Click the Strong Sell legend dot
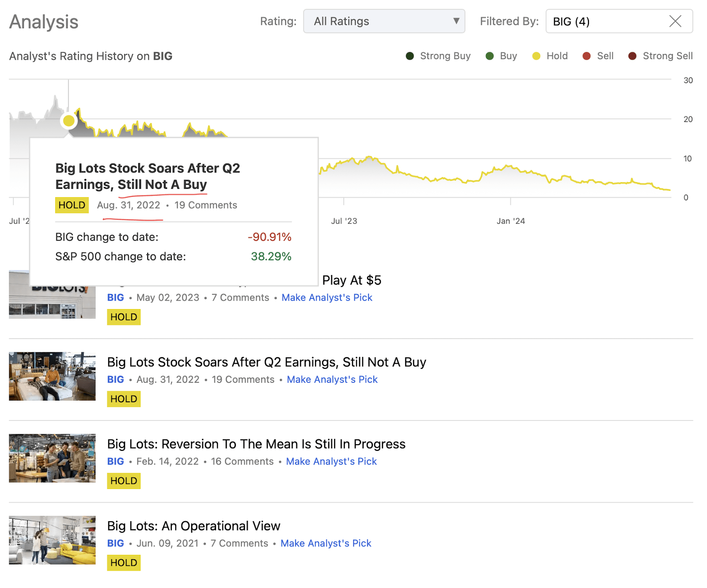Image resolution: width=707 pixels, height=588 pixels. [x=632, y=56]
